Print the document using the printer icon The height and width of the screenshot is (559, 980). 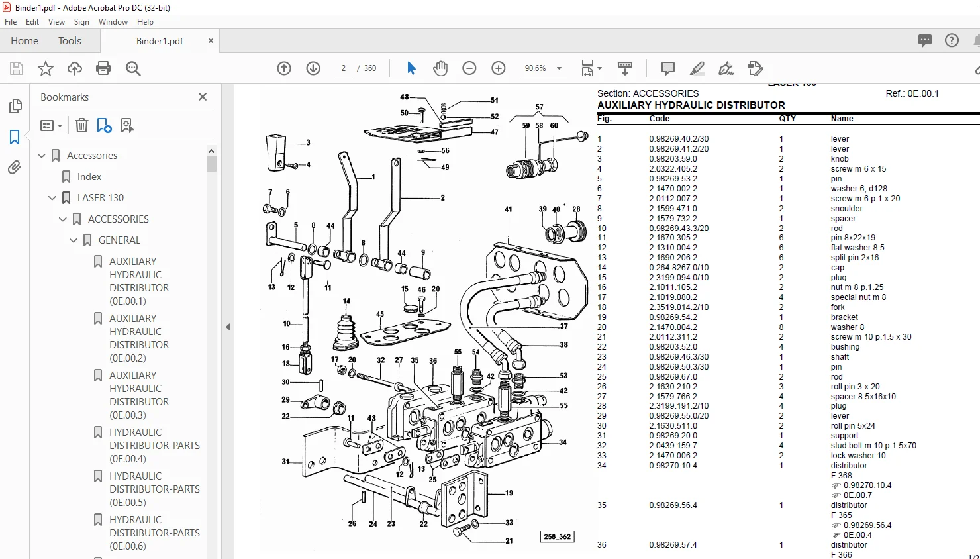click(103, 68)
